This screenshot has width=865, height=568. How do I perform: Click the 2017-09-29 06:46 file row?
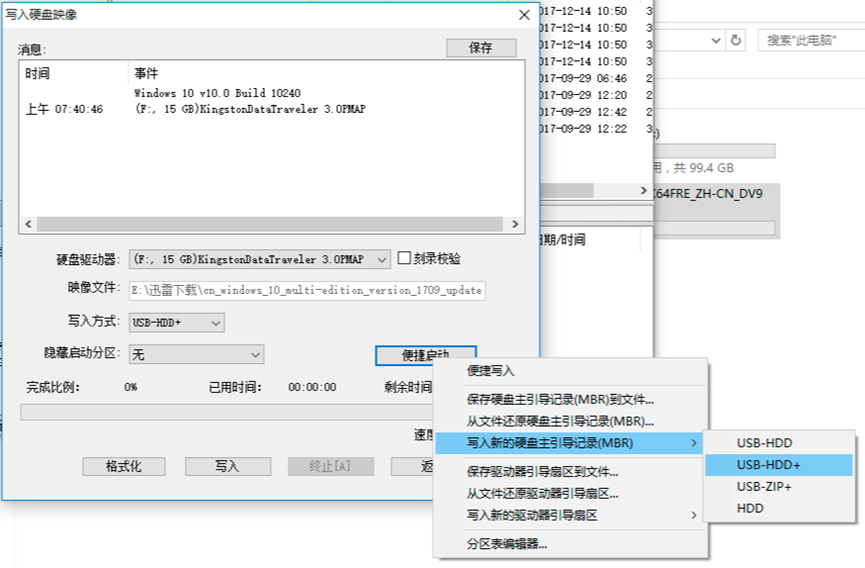[596, 78]
